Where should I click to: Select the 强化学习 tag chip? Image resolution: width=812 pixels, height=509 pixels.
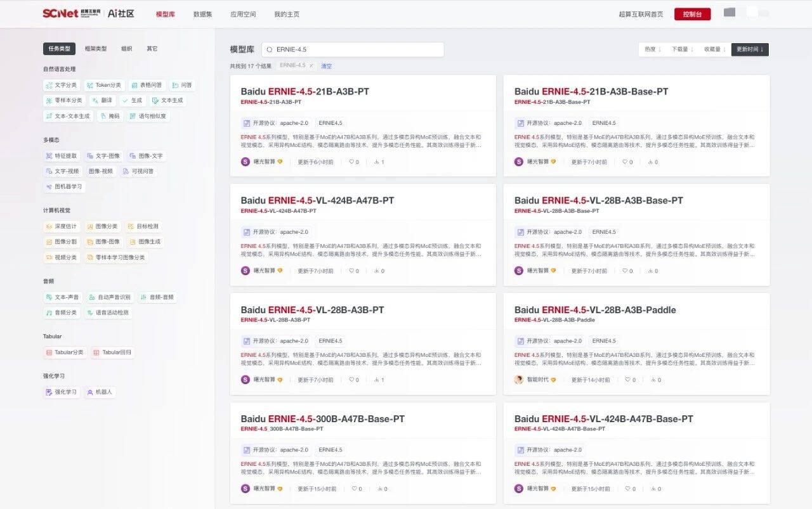point(62,392)
